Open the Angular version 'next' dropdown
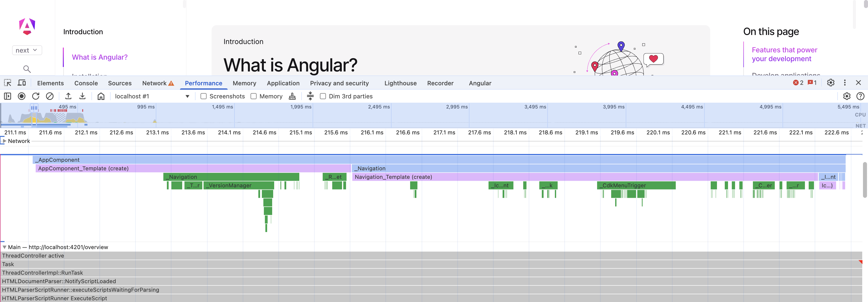The height and width of the screenshot is (302, 868). 27,50
